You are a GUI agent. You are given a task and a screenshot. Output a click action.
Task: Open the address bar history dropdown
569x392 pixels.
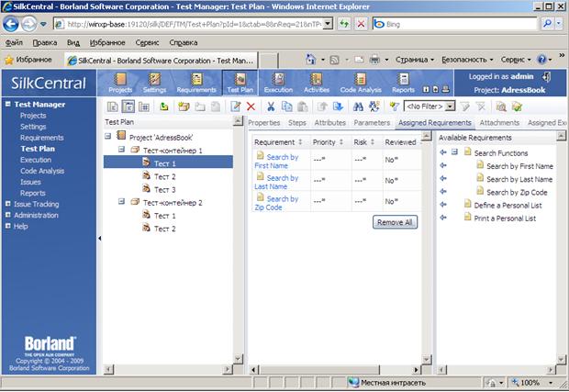tap(328, 24)
